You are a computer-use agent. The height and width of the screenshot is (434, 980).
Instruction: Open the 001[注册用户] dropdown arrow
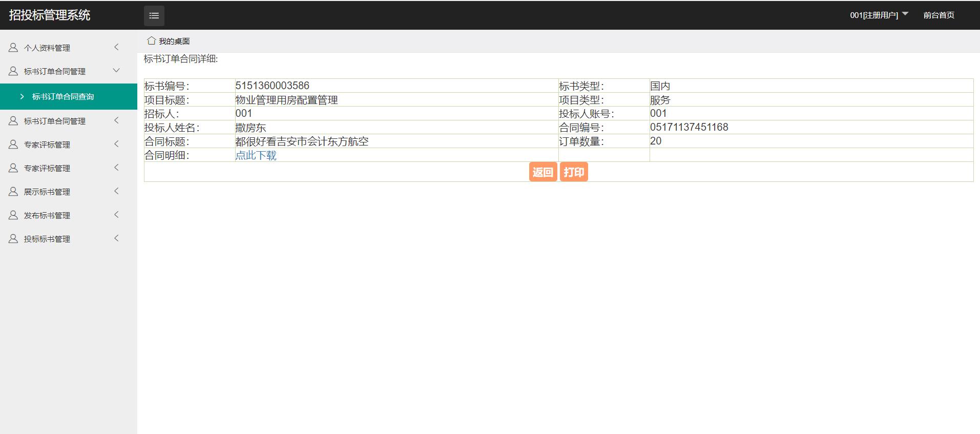tap(905, 14)
